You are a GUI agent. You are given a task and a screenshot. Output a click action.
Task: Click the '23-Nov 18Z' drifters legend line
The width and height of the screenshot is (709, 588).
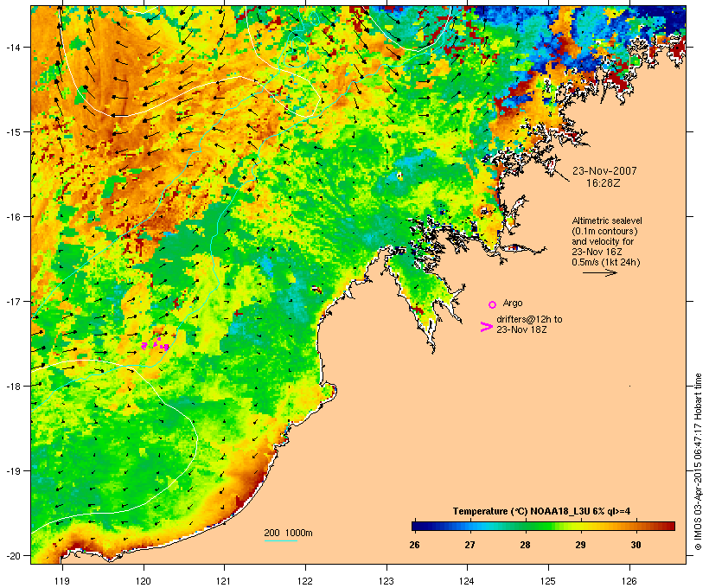click(x=521, y=329)
